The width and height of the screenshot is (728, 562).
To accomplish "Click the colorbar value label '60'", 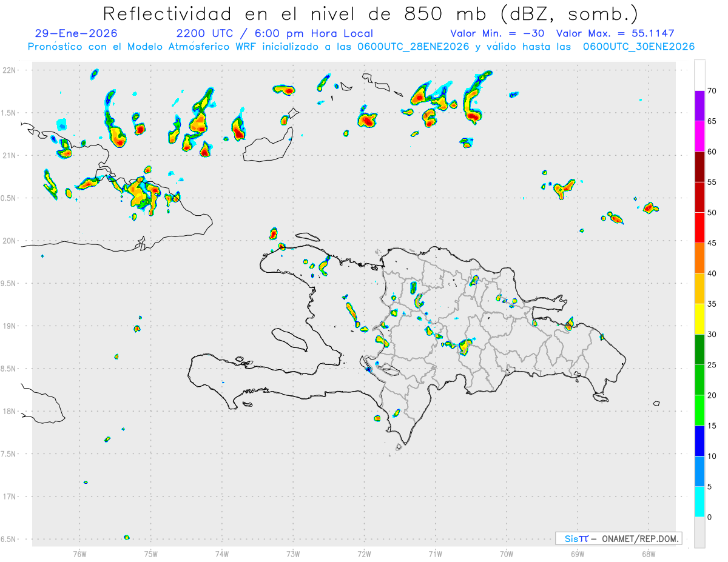I will click(x=712, y=152).
